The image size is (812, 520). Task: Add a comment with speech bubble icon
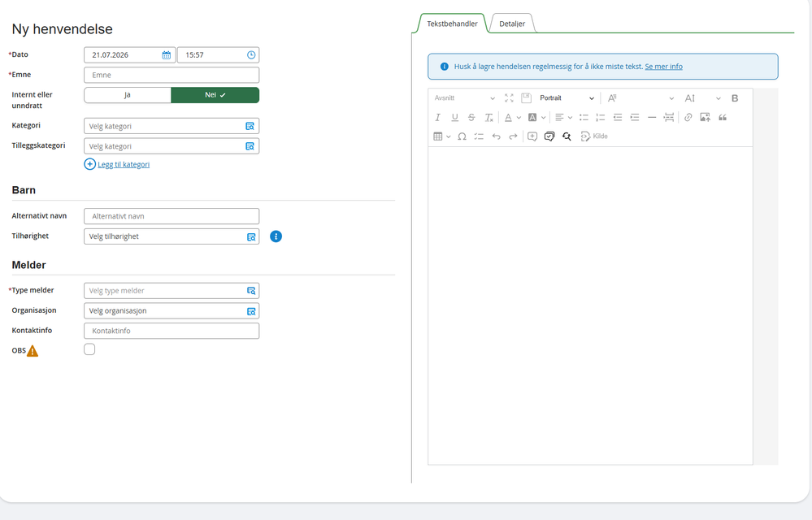pyautogui.click(x=532, y=136)
